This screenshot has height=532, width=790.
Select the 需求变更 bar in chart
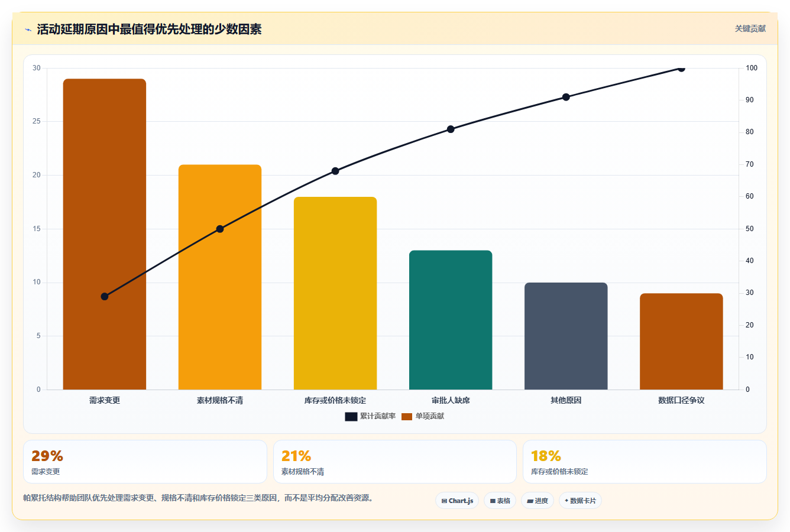pyautogui.click(x=105, y=234)
